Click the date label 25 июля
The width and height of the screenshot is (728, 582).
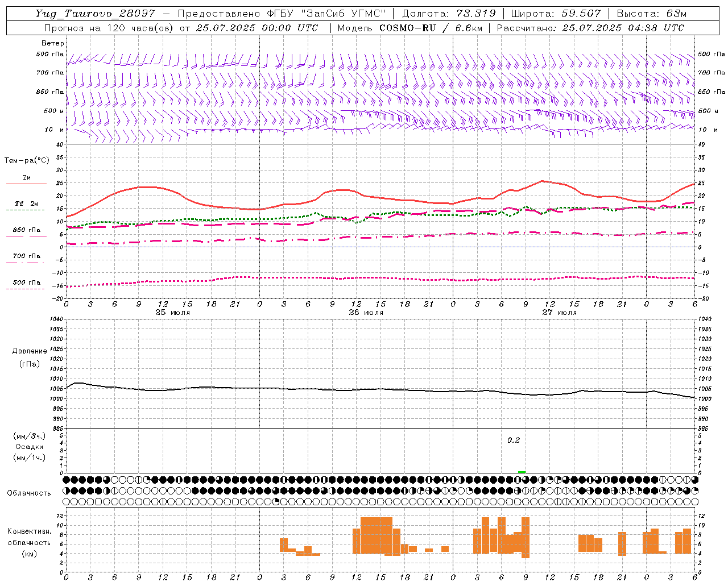pos(173,313)
